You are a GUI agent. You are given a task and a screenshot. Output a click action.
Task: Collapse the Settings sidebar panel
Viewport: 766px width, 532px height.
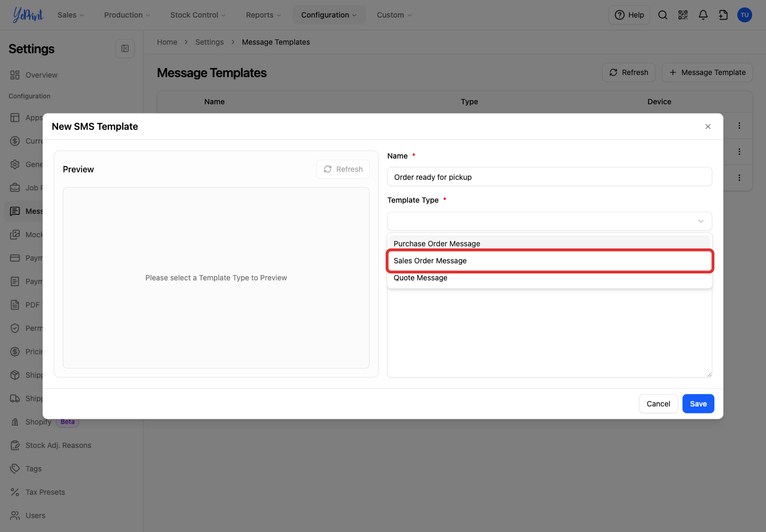click(125, 48)
